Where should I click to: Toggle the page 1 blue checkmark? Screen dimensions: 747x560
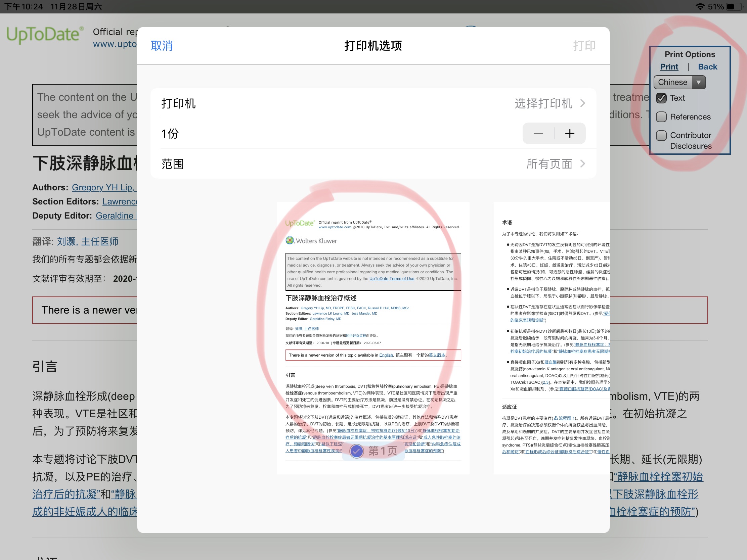point(357,451)
